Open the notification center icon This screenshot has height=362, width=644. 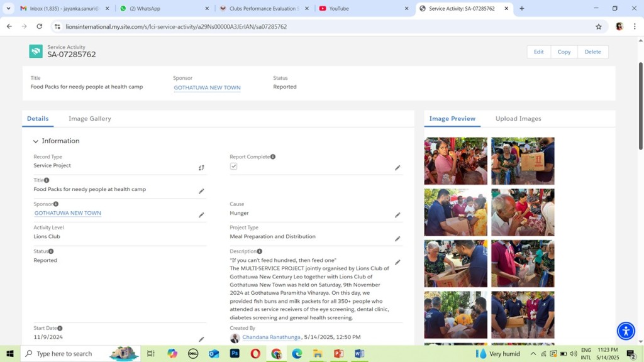pos(631,353)
